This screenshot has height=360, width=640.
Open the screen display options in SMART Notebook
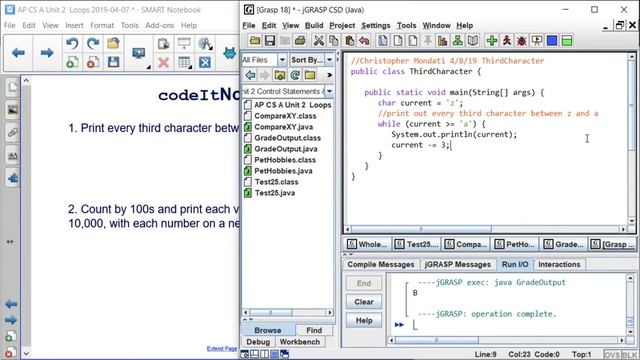tap(139, 53)
